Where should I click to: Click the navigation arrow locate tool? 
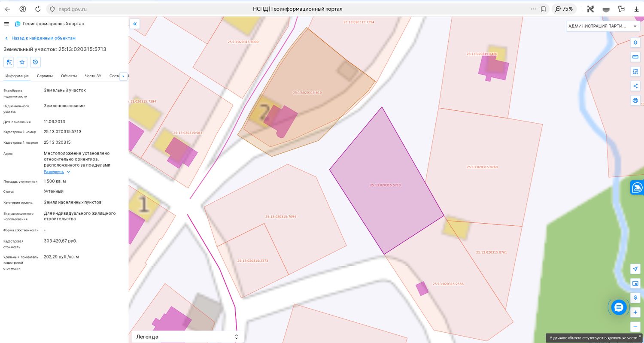635,269
